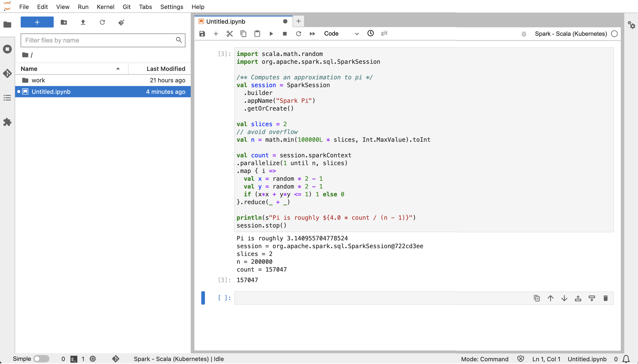The height and width of the screenshot is (364, 638).
Task: Click the Add new cell icon
Action: [215, 33]
